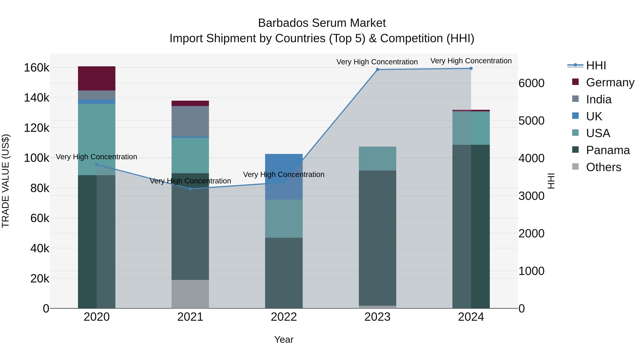Click the India segment of the 2021 bar
Image resolution: width=644 pixels, height=362 pixels.
[190, 121]
